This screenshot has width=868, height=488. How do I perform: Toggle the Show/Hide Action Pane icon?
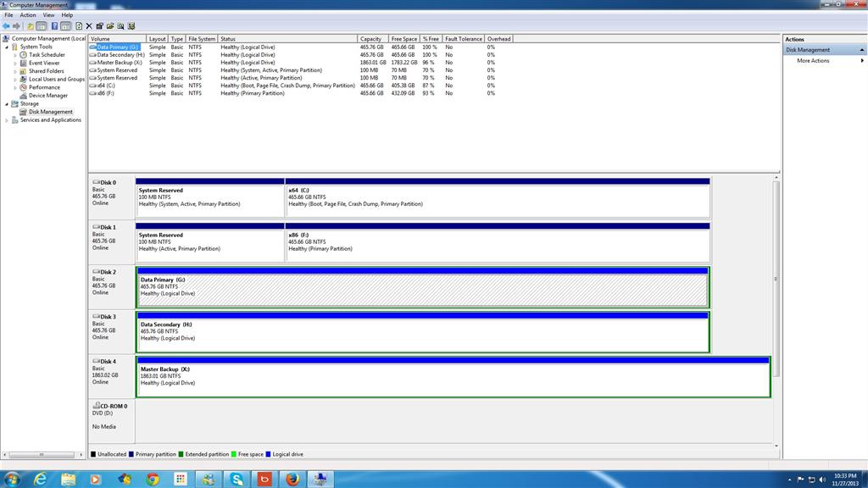(66, 26)
